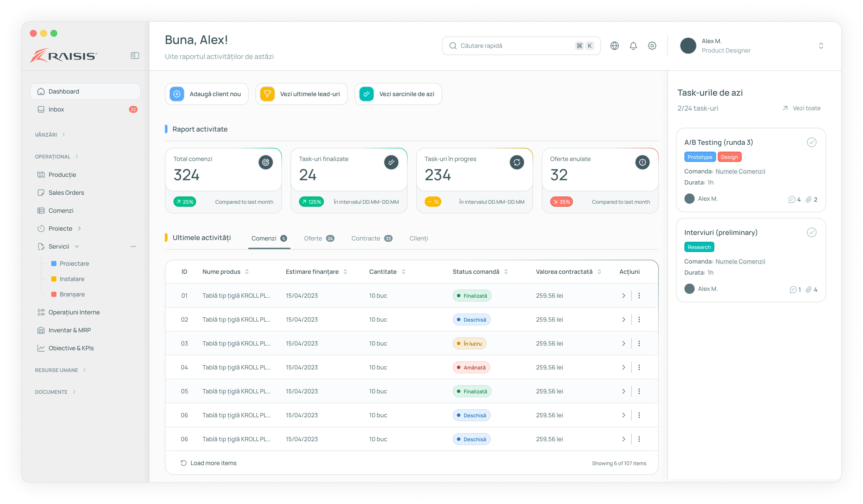
Task: Collapse the Servicii submenu chevron
Action: tap(77, 246)
